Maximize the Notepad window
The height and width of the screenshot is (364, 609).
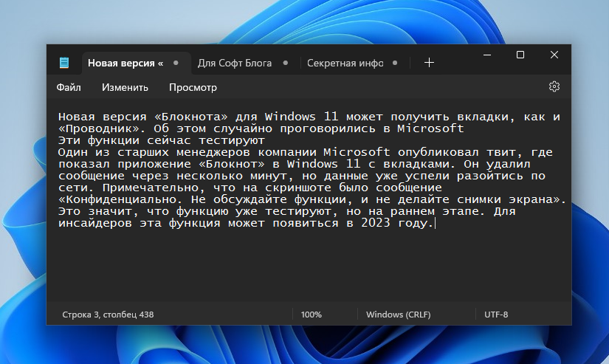[x=520, y=55]
